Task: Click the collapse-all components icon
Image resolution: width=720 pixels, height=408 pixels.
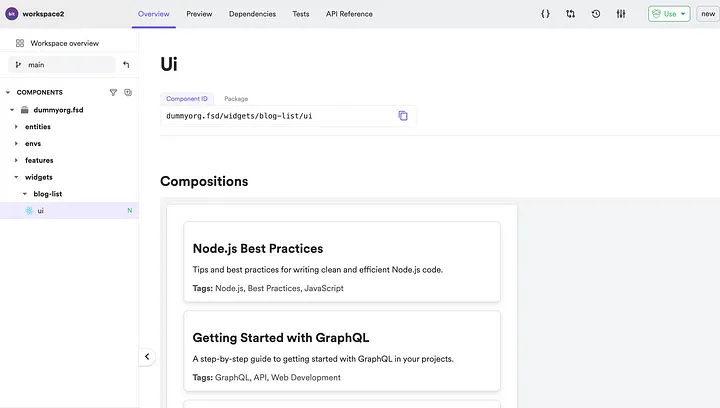Action: point(128,92)
